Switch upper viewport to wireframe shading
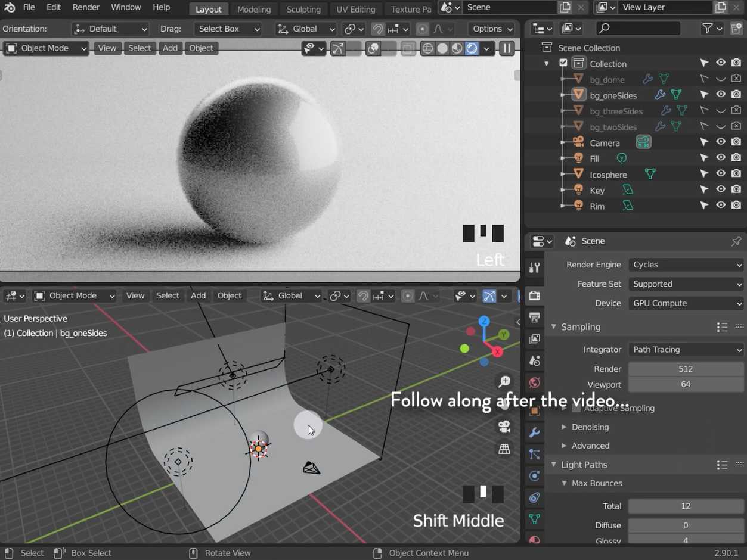Image resolution: width=747 pixels, height=560 pixels. pyautogui.click(x=427, y=49)
